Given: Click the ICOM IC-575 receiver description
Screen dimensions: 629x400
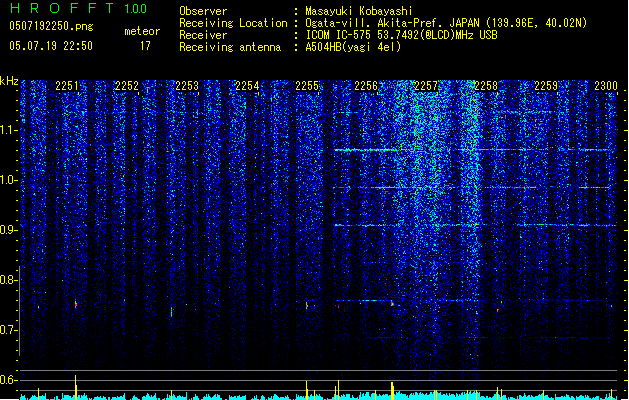Looking at the screenshot, I should 401,35.
